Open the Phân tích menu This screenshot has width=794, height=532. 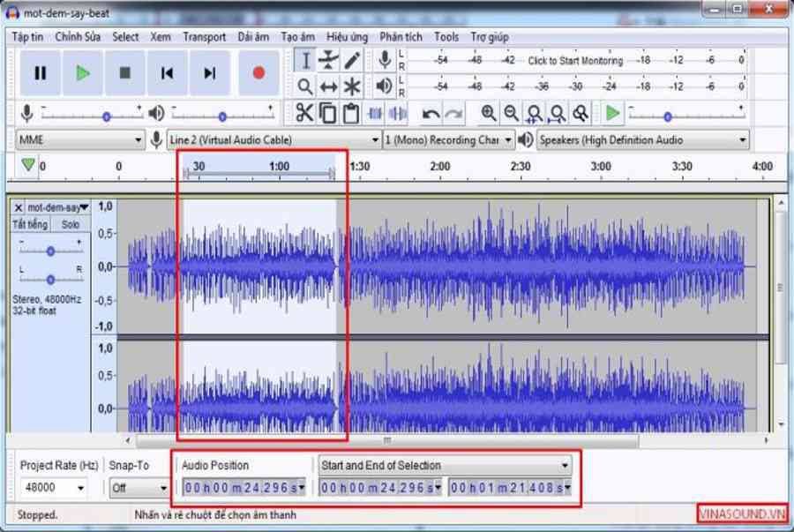401,37
